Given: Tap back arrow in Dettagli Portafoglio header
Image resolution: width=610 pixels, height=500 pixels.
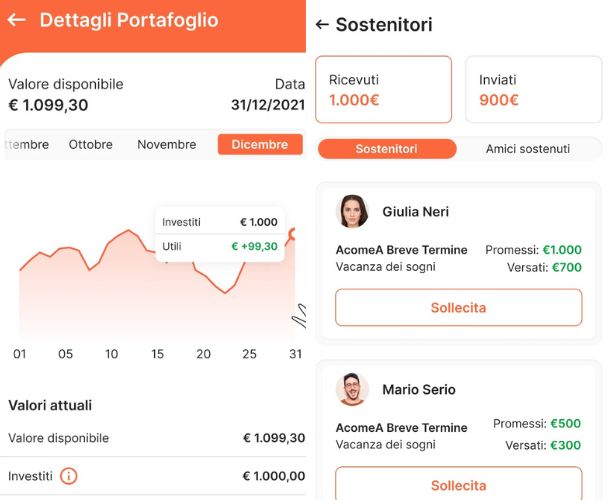Looking at the screenshot, I should [x=17, y=20].
